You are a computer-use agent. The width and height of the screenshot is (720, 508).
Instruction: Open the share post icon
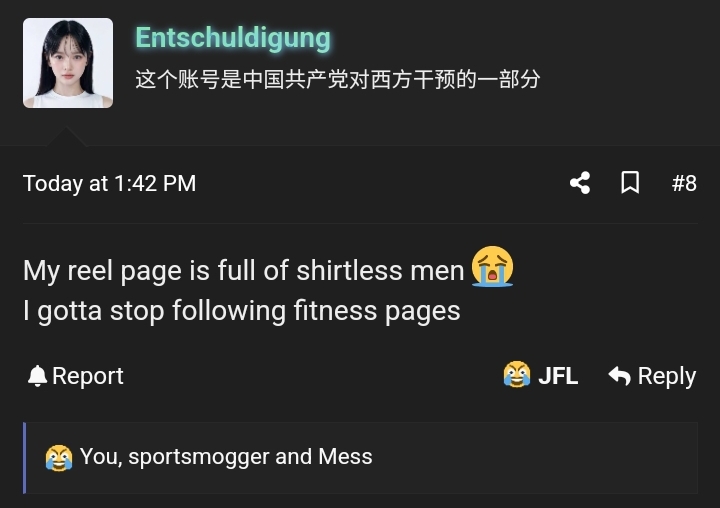(580, 183)
